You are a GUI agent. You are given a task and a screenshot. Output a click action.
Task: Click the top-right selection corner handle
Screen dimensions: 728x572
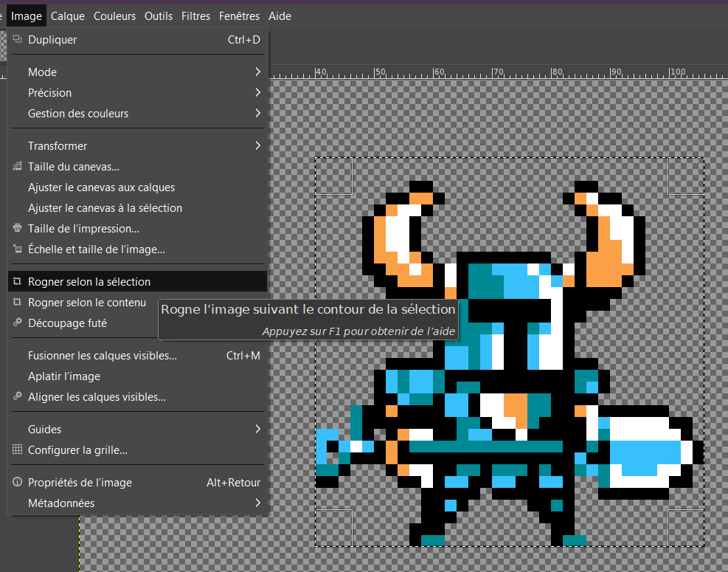coord(685,176)
